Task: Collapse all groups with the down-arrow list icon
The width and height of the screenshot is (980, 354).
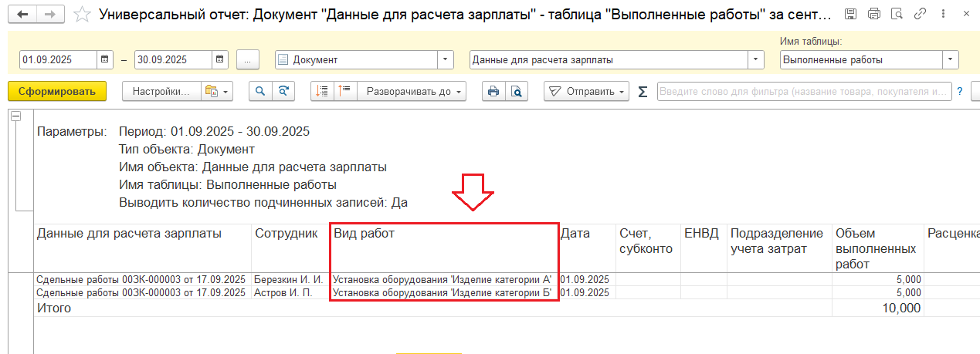Action: 323,91
